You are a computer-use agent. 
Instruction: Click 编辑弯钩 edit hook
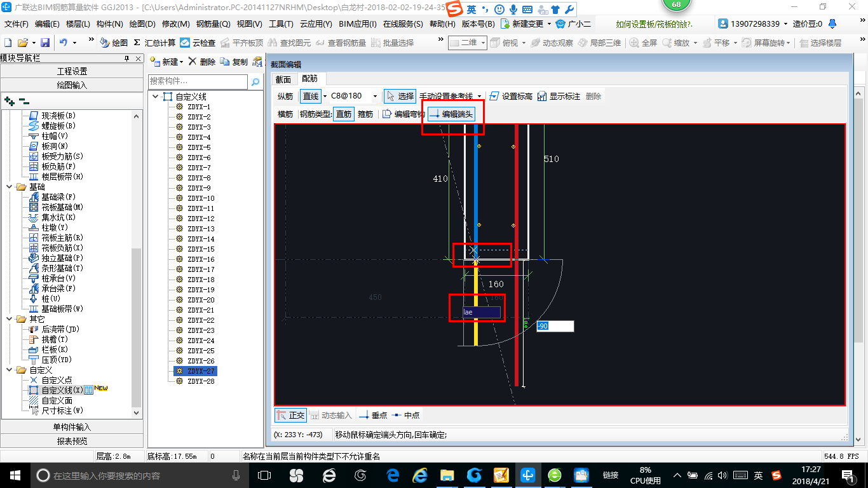(403, 114)
